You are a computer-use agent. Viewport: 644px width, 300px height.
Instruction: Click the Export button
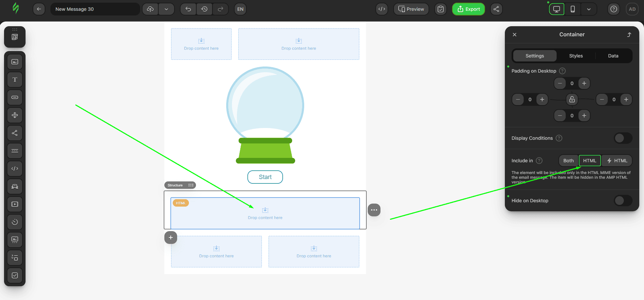click(469, 9)
